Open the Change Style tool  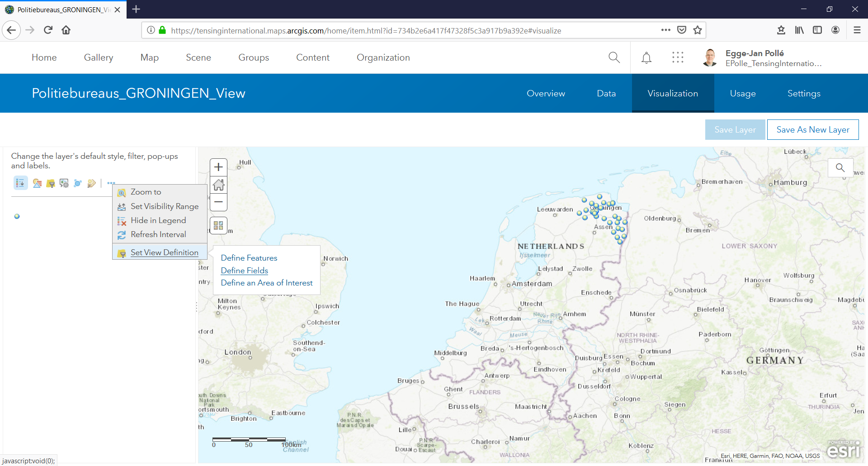point(37,183)
